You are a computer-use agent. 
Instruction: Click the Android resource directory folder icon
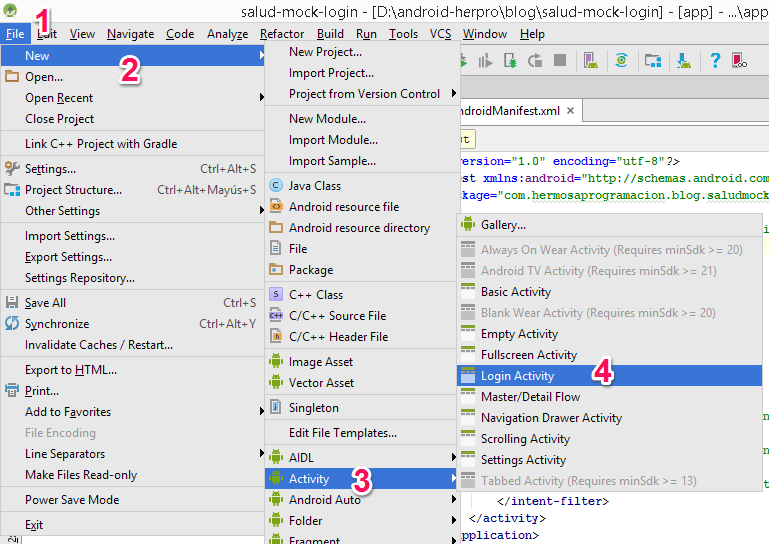pyautogui.click(x=276, y=228)
